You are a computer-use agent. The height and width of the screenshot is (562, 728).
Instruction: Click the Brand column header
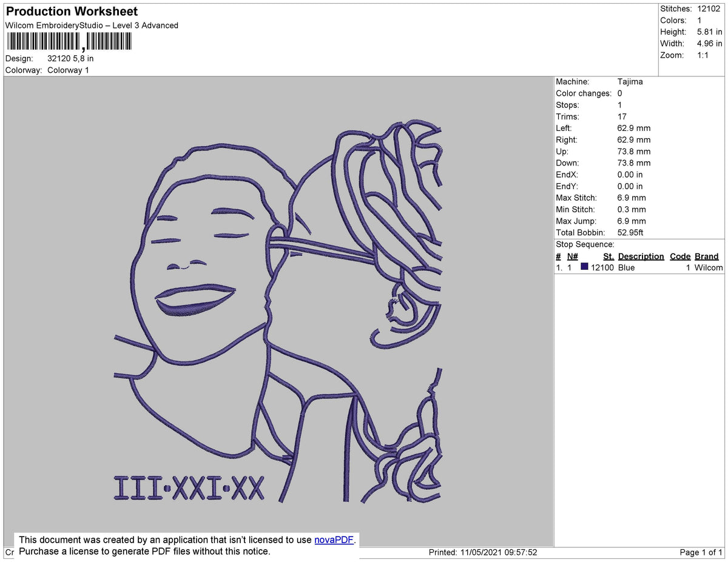click(x=706, y=256)
